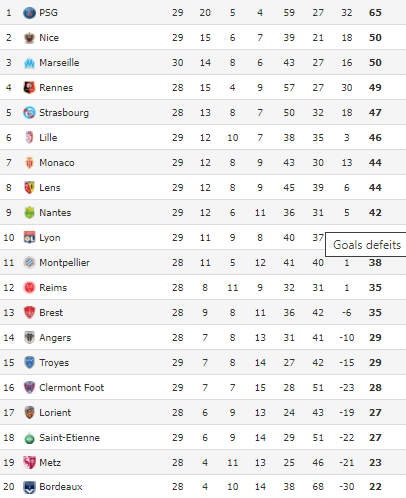Select the Clermont Foot team name
Screen dimensions: 406x498
pyautogui.click(x=72, y=388)
